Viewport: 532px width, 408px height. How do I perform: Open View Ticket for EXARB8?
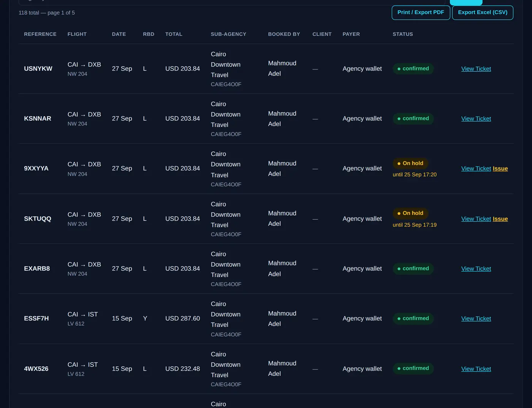click(476, 269)
